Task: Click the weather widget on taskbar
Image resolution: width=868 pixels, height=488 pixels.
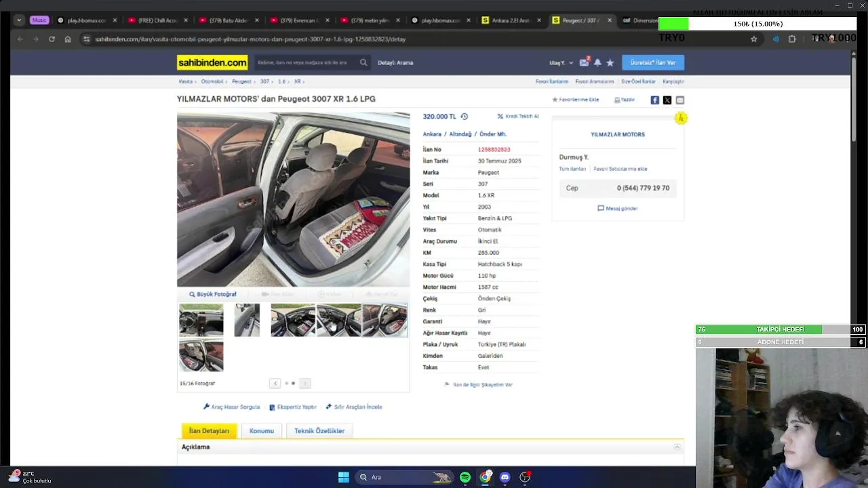Action: [30, 476]
